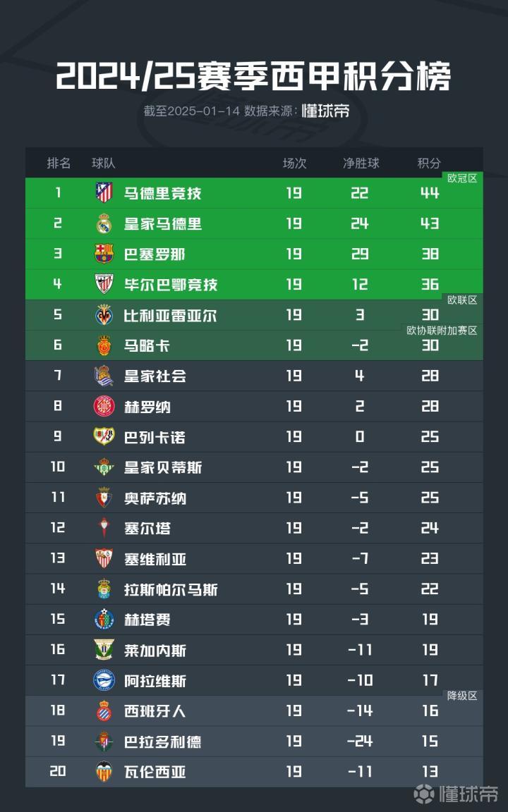Click the Sevilla club crest
Viewport: 508px width, 812px height.
click(104, 559)
